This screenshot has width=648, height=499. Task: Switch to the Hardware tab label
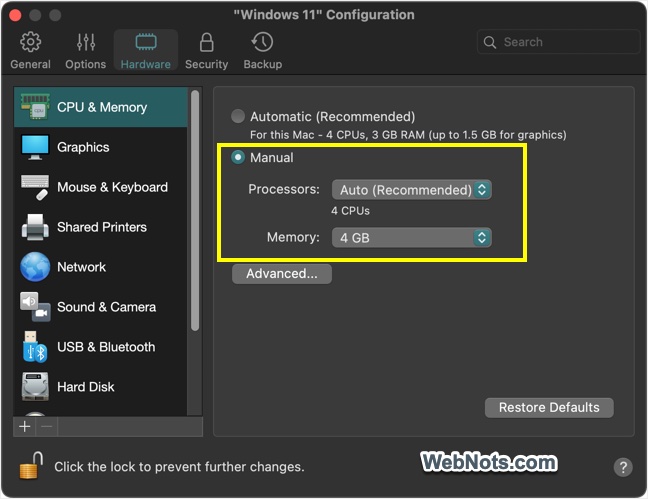(145, 64)
